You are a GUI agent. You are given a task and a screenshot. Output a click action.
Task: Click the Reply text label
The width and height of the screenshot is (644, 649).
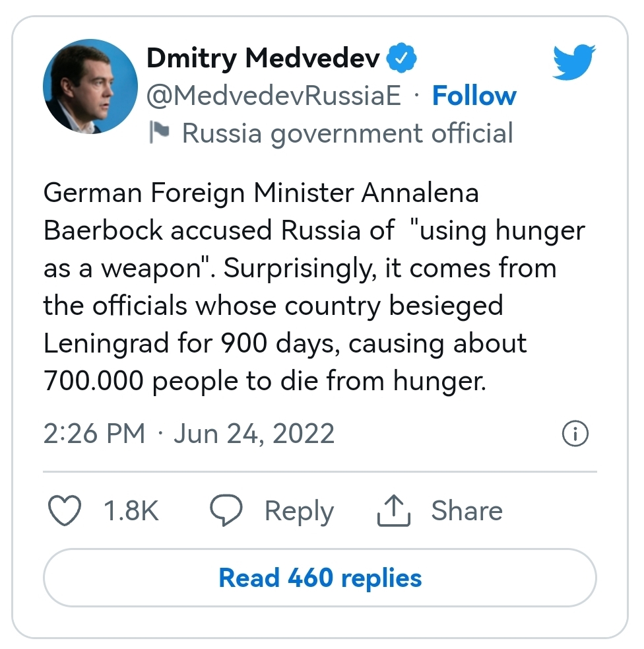click(x=299, y=511)
